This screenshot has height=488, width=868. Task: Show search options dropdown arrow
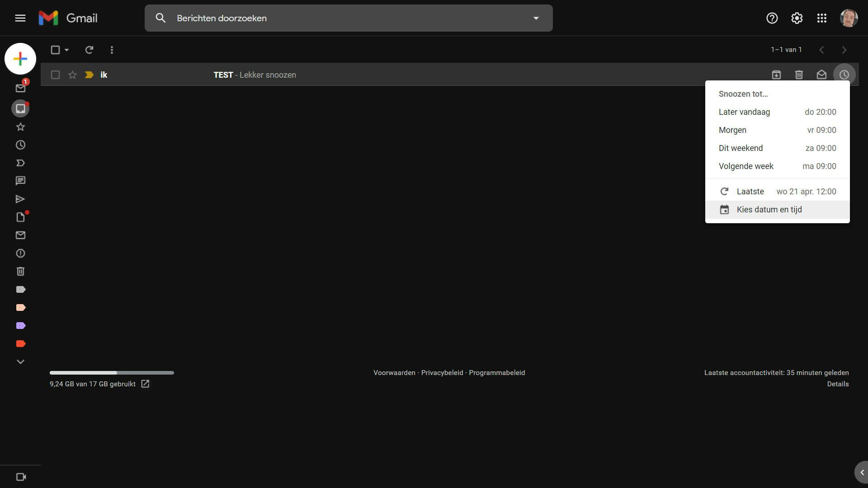tap(536, 19)
